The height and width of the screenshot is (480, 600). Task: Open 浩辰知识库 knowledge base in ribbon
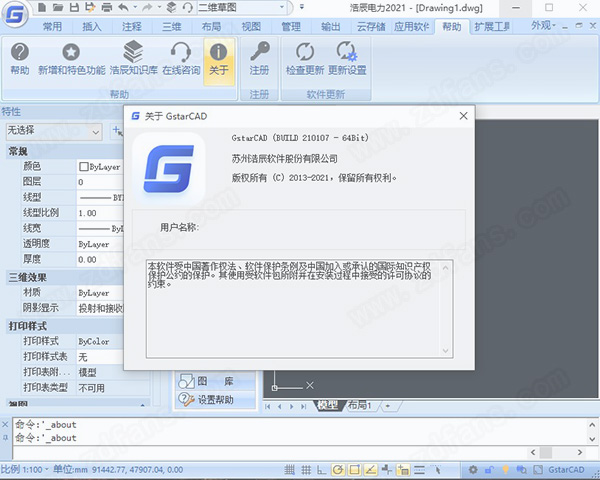(x=133, y=59)
